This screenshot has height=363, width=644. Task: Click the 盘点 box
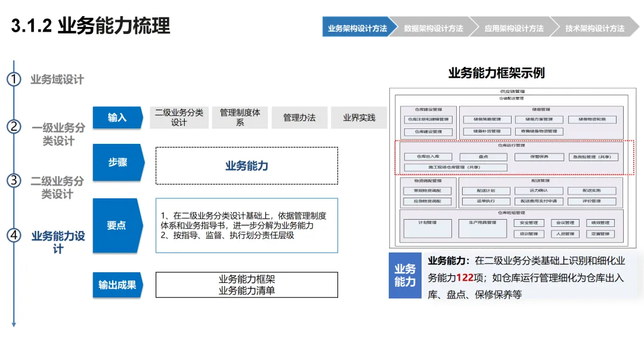click(x=484, y=156)
